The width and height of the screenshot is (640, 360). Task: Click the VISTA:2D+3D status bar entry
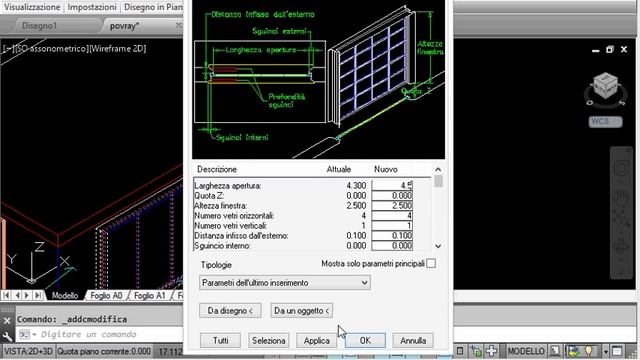[28, 351]
